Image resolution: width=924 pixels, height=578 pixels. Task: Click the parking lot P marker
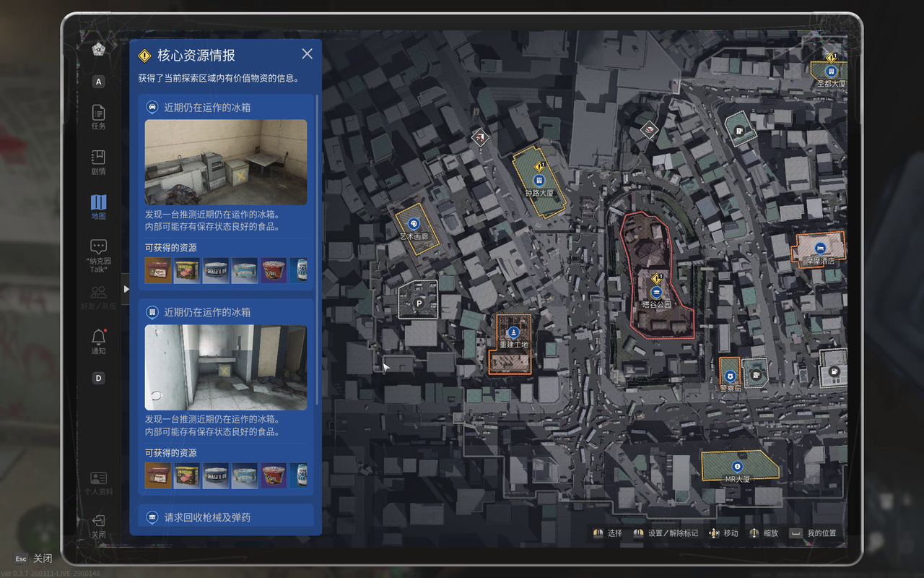[418, 304]
